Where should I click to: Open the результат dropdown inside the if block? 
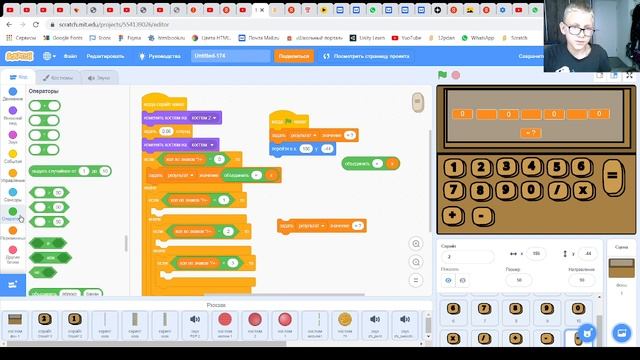(x=180, y=175)
